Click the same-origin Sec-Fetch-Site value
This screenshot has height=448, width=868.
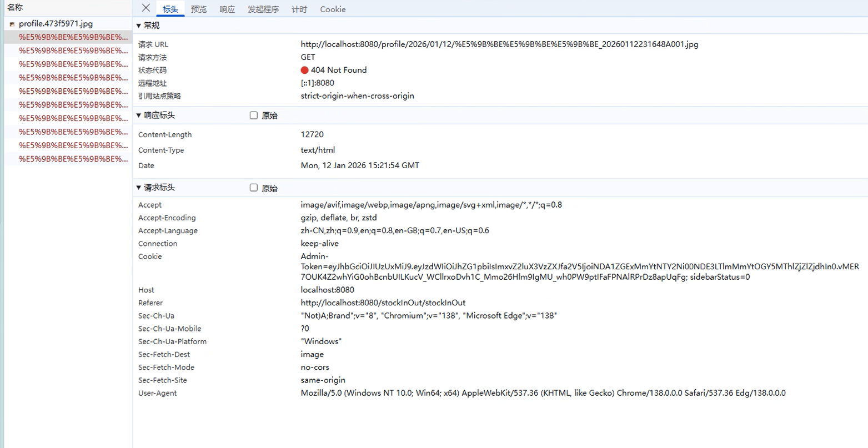(x=323, y=380)
